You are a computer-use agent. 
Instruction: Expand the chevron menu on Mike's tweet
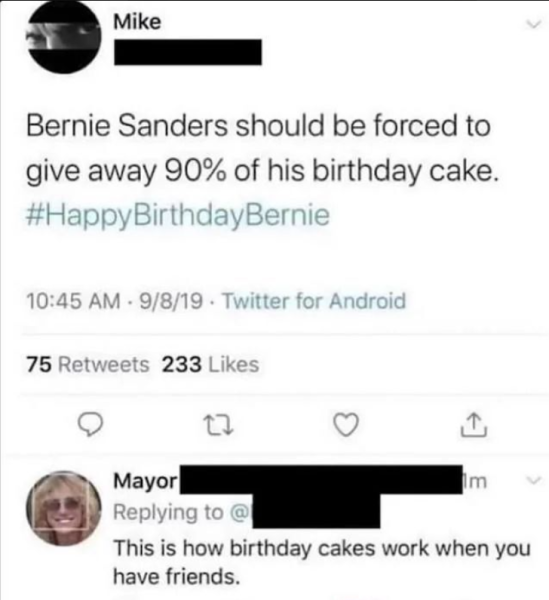(x=533, y=24)
